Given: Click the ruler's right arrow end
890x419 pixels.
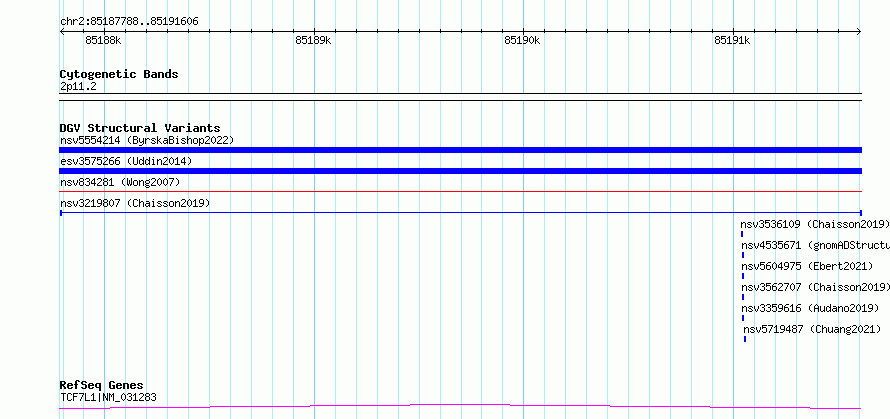Looking at the screenshot, I should tap(859, 31).
